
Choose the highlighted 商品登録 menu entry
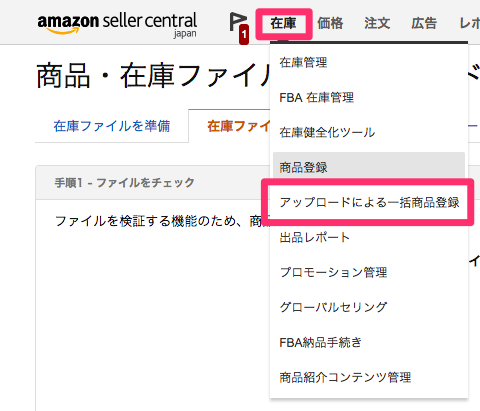369,167
